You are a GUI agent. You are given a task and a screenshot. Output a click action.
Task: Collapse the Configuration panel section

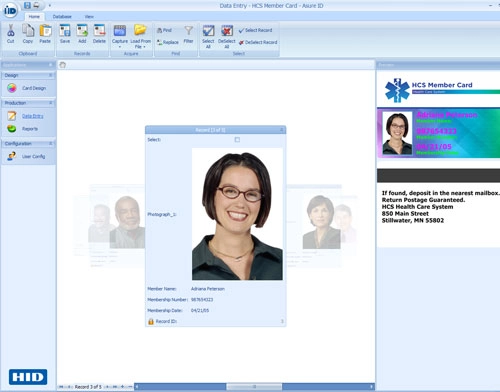[51, 144]
